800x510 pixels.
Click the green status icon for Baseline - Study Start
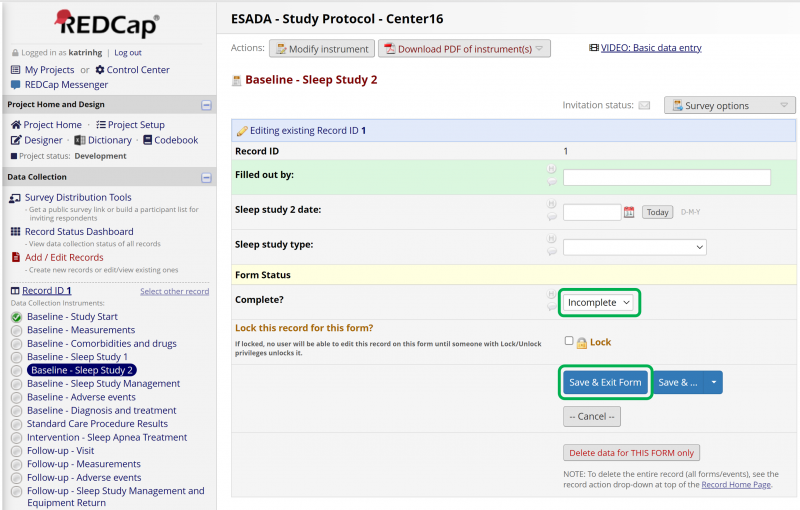[x=16, y=317]
